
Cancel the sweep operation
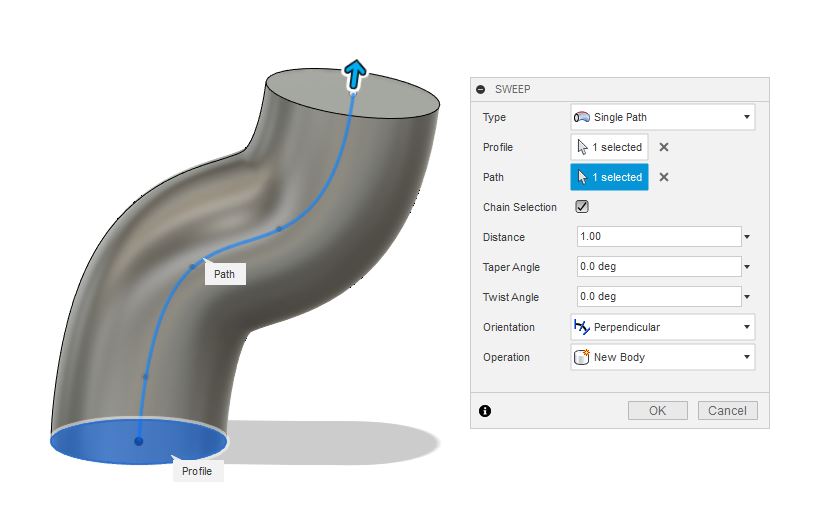[727, 410]
